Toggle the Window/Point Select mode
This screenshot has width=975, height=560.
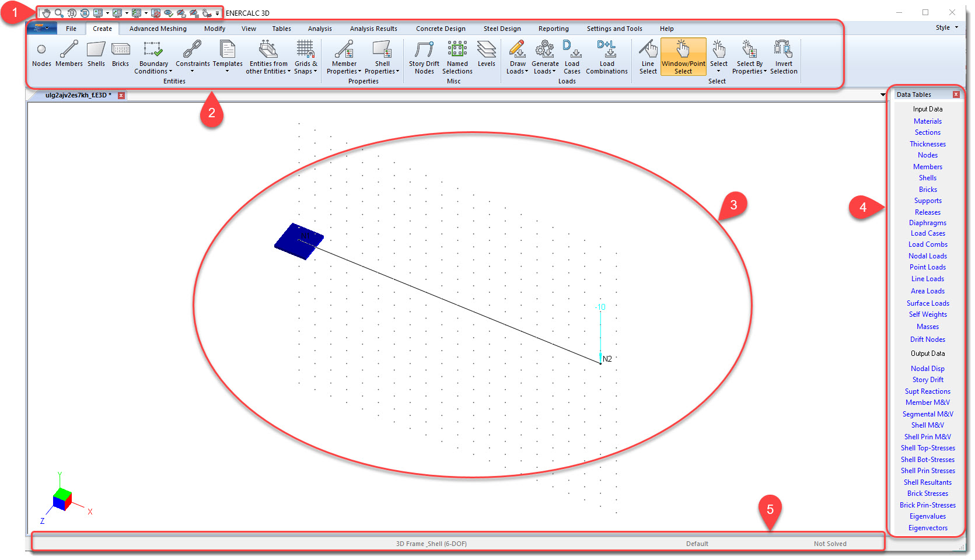(683, 57)
